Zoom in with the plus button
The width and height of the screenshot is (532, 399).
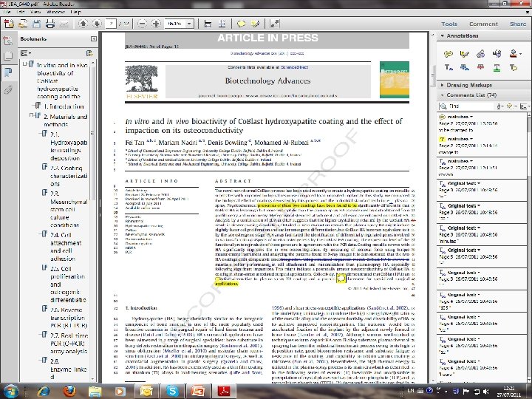[x=156, y=24]
